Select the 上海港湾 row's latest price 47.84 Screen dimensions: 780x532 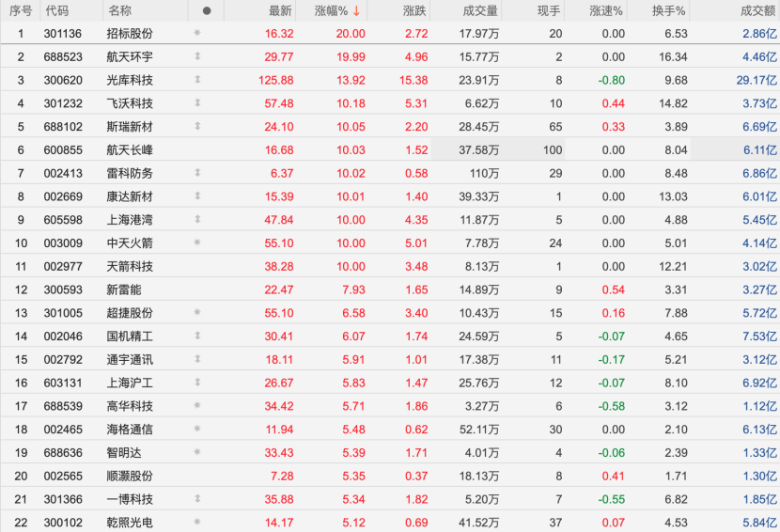click(279, 219)
